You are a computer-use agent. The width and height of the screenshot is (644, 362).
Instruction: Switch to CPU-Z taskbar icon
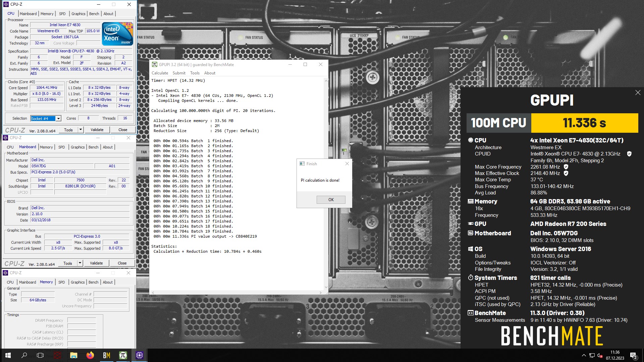(140, 355)
